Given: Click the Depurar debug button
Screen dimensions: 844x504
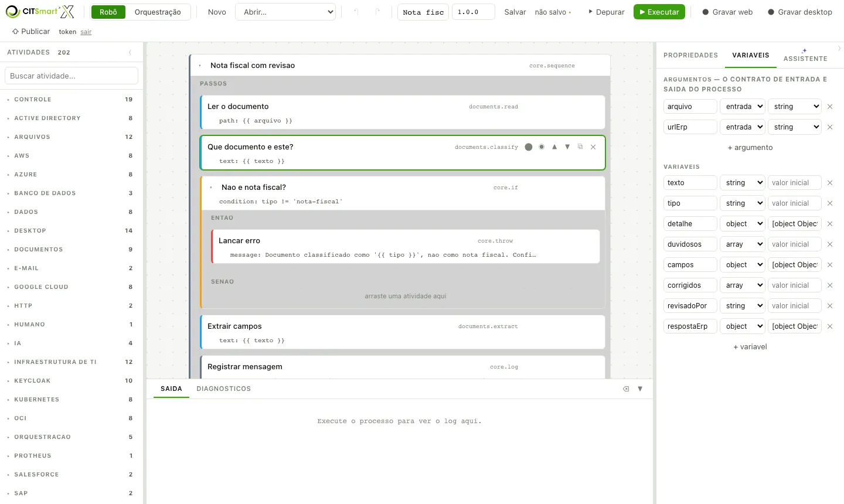Looking at the screenshot, I should point(606,12).
